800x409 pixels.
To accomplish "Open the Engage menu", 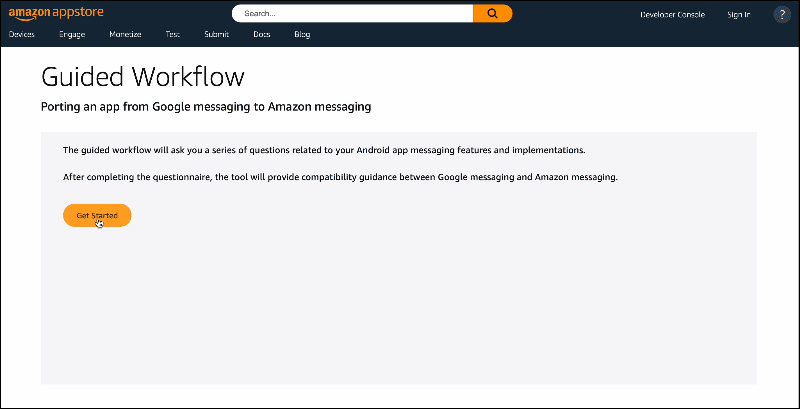I will coord(72,34).
